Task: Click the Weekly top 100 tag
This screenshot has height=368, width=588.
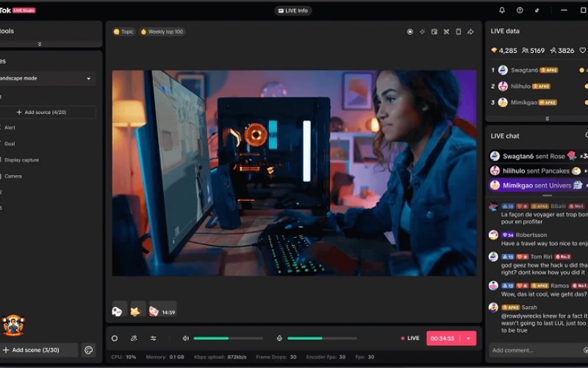Action: 162,32
